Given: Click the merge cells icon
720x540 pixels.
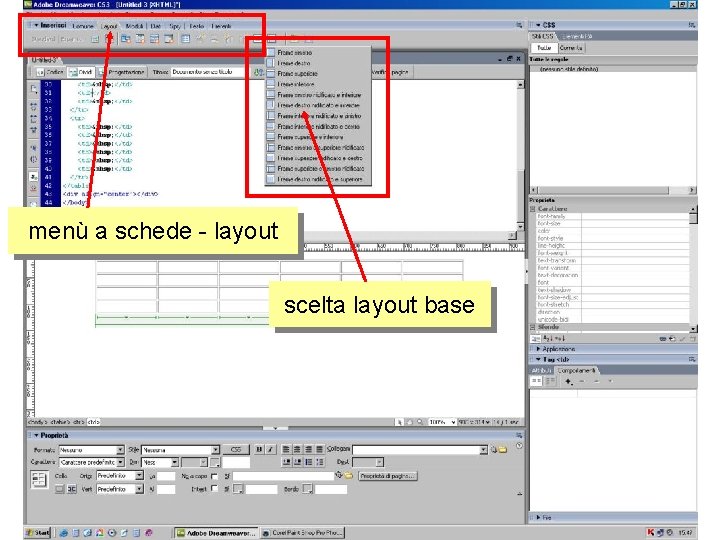Looking at the screenshot, I should (x=59, y=489).
